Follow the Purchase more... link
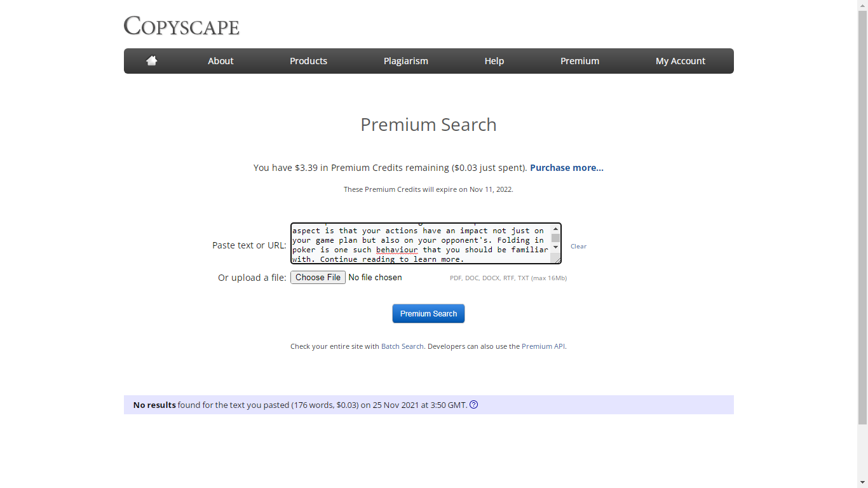Screen dimensions: 868x488 coord(567,168)
